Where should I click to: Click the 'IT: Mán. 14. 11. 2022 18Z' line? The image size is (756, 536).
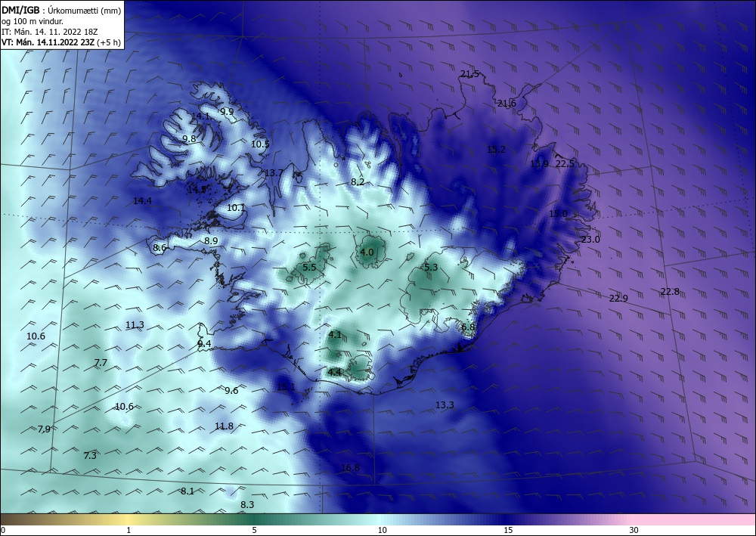click(50, 31)
